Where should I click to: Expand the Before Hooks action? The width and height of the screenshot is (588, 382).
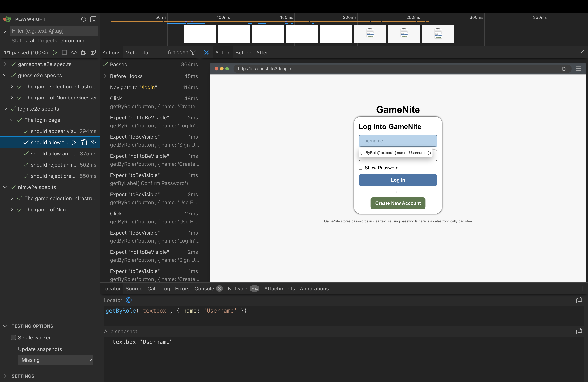105,76
